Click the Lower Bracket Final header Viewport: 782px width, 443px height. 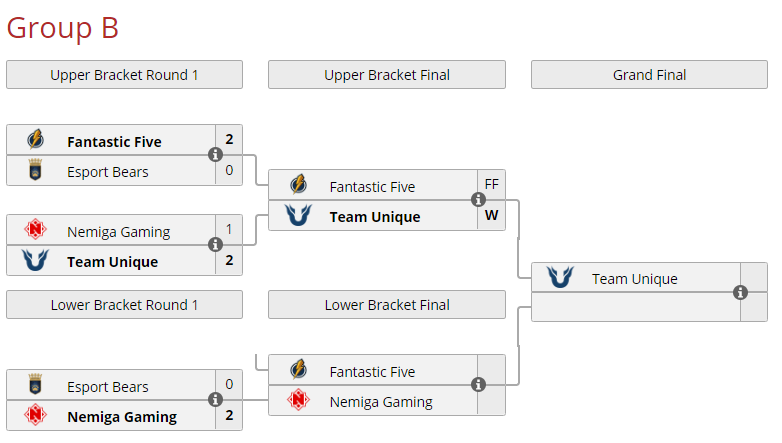click(x=387, y=305)
